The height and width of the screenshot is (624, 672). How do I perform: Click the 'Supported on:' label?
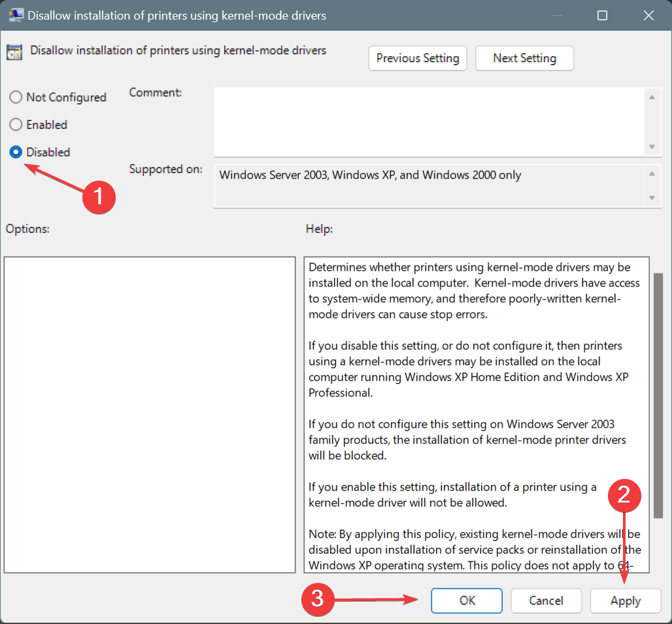coord(165,169)
